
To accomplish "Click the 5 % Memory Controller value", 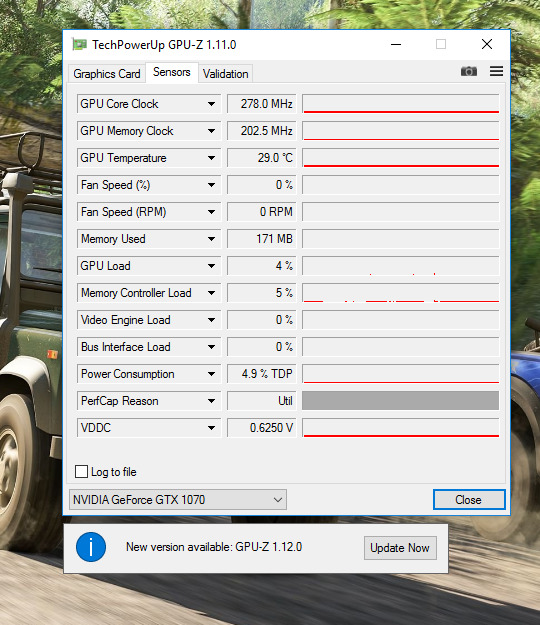I will click(x=262, y=293).
